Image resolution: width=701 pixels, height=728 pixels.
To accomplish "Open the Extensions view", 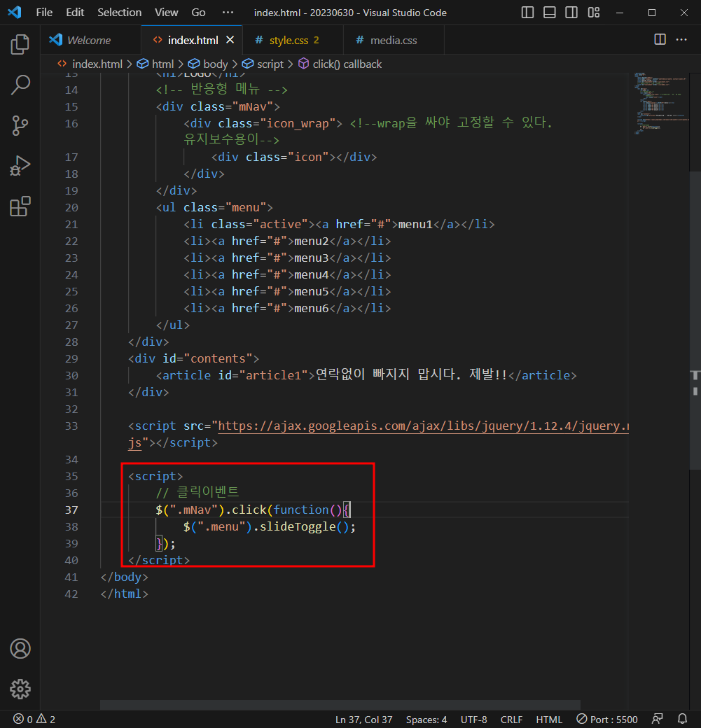I will coord(20,206).
